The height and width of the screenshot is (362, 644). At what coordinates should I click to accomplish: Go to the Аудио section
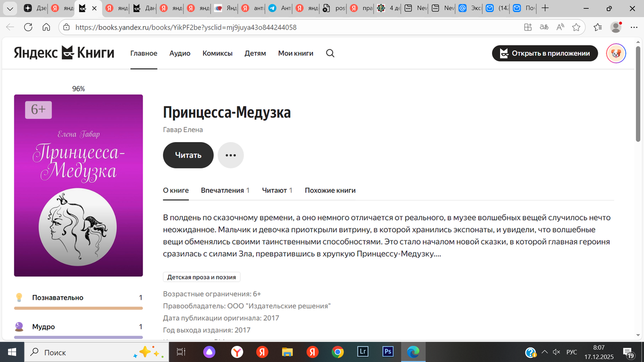pyautogui.click(x=180, y=53)
